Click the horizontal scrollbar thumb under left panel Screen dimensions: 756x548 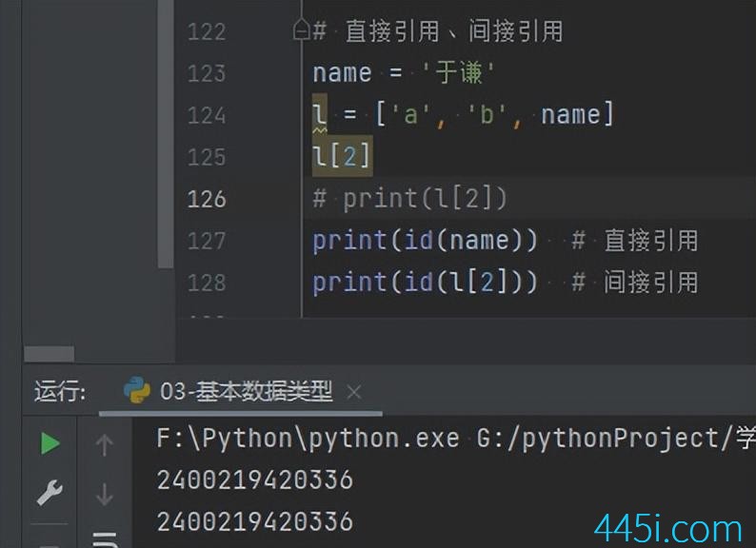tap(50, 353)
